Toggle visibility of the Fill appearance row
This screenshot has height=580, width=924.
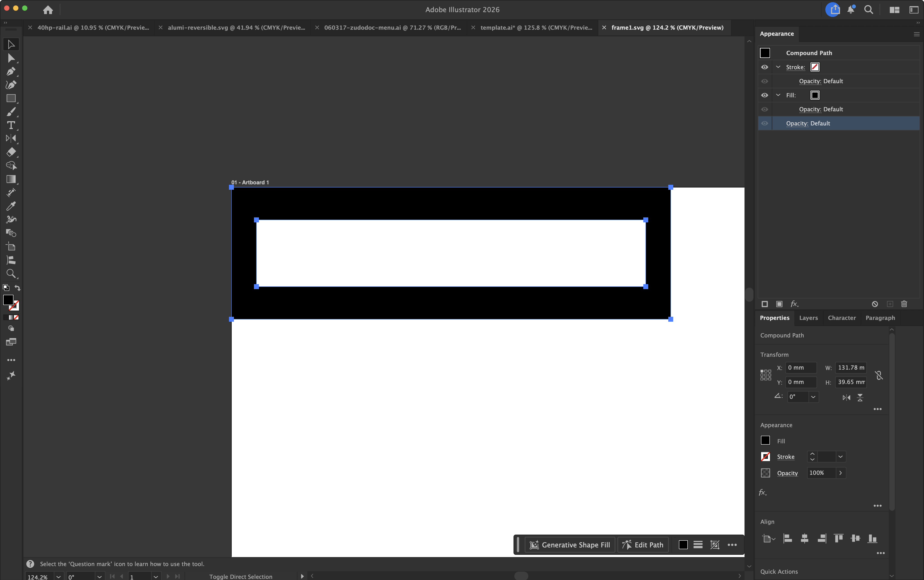(764, 95)
